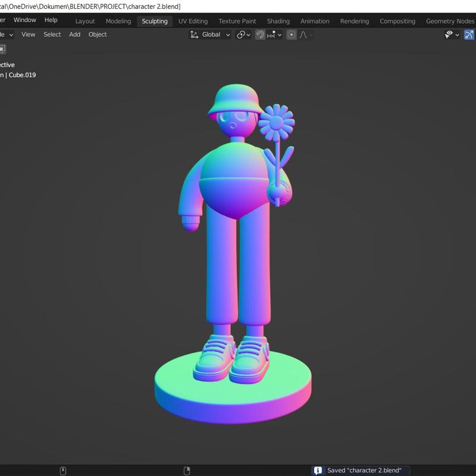Toggle proportional editing
The height and width of the screenshot is (476, 476).
click(x=291, y=35)
